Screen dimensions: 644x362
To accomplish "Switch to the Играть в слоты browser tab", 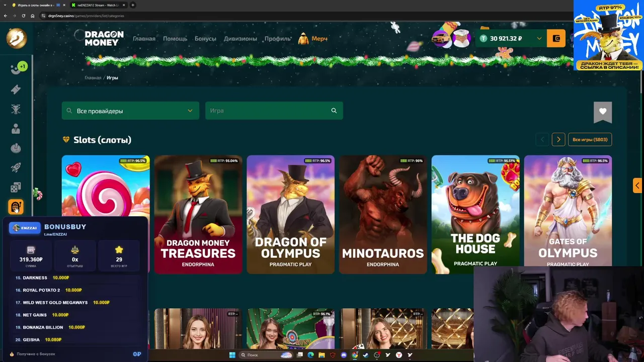I will pos(37,5).
